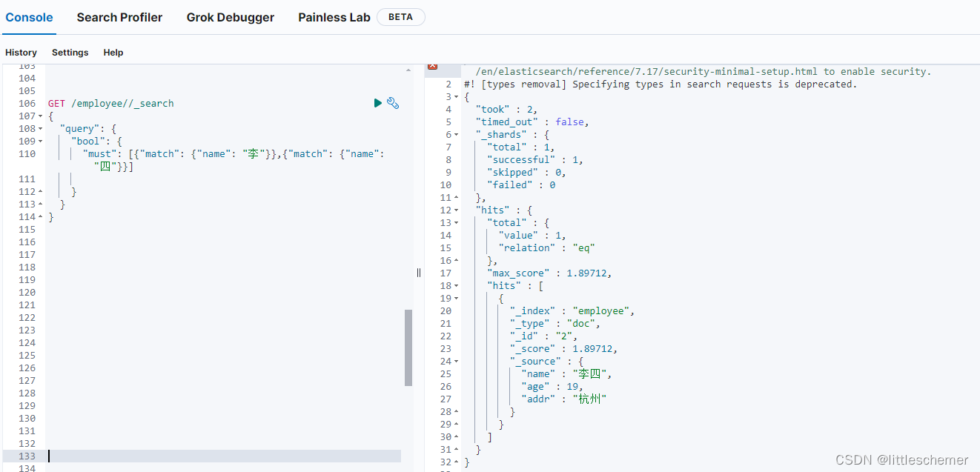Open the Grok Debugger tab
The height and width of the screenshot is (472, 980).
pyautogui.click(x=230, y=17)
